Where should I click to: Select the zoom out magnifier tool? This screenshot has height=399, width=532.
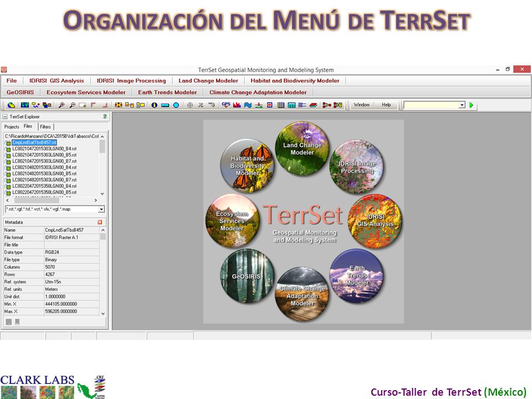[x=72, y=105]
